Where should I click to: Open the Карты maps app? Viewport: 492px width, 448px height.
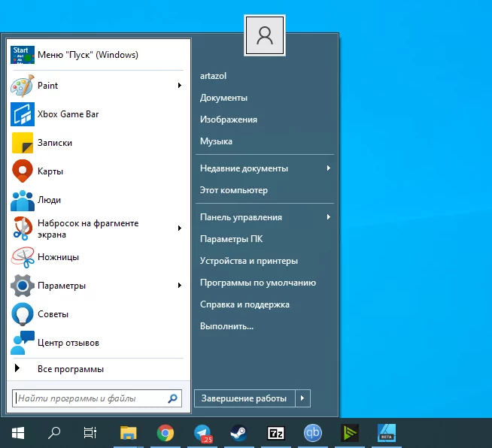pyautogui.click(x=50, y=171)
